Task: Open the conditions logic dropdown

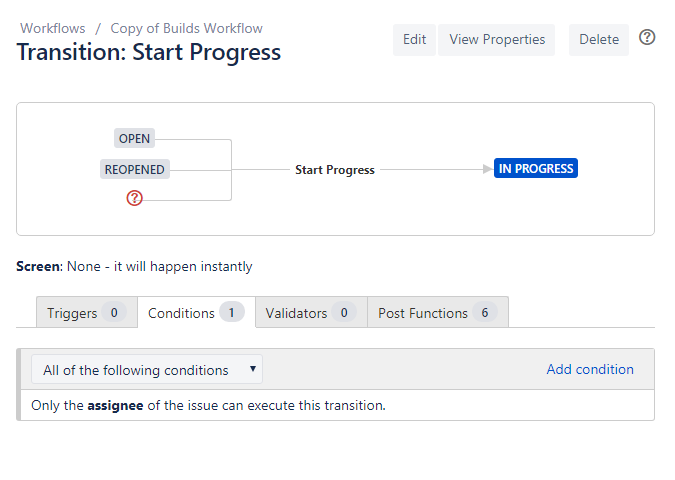Action: (x=147, y=369)
